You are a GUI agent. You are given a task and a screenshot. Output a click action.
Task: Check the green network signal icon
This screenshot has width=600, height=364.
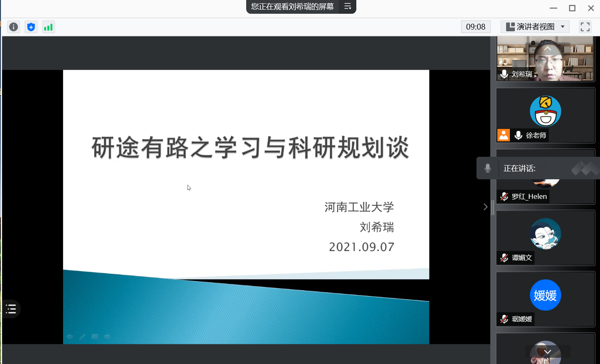(48, 27)
